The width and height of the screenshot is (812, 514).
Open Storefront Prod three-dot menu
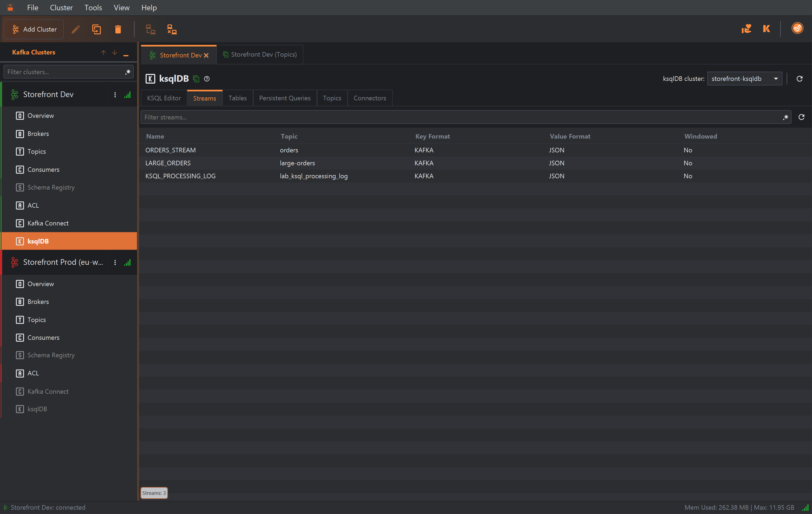point(115,262)
